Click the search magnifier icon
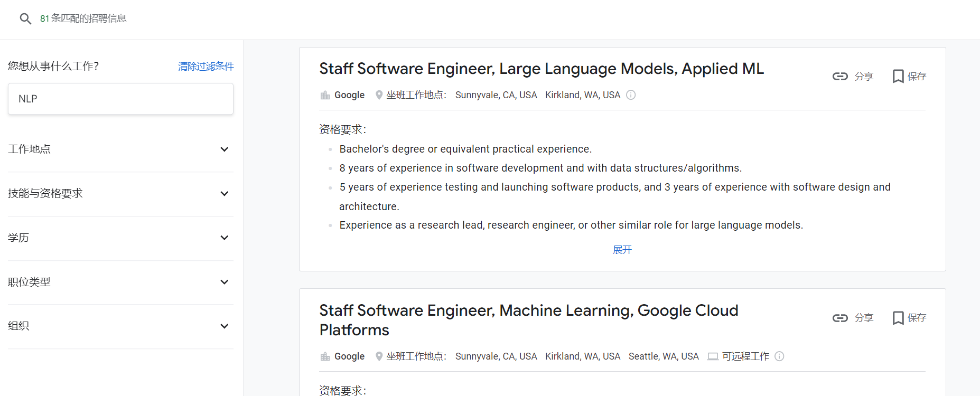This screenshot has height=396, width=980. (x=25, y=19)
